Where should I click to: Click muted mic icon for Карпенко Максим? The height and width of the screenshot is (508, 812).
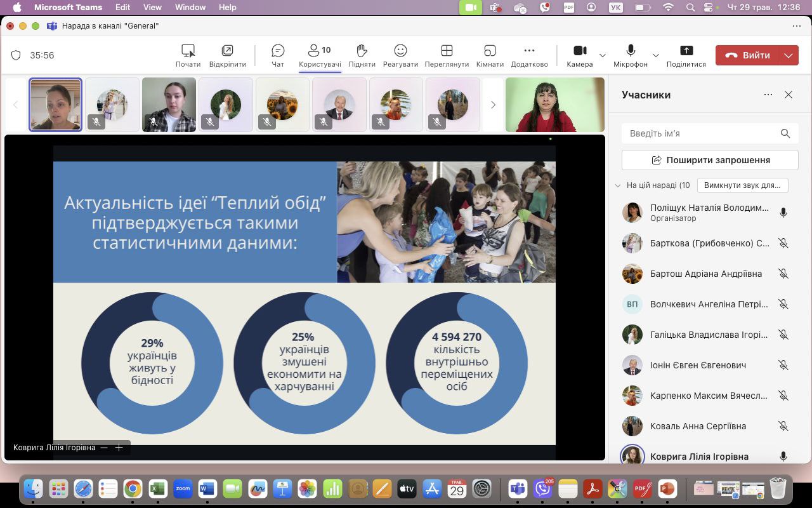tap(783, 396)
